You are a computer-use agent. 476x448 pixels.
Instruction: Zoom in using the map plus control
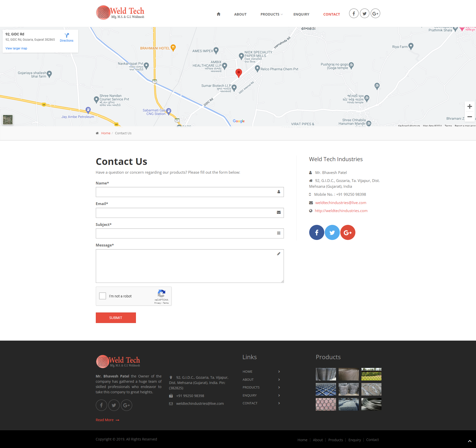point(469,106)
